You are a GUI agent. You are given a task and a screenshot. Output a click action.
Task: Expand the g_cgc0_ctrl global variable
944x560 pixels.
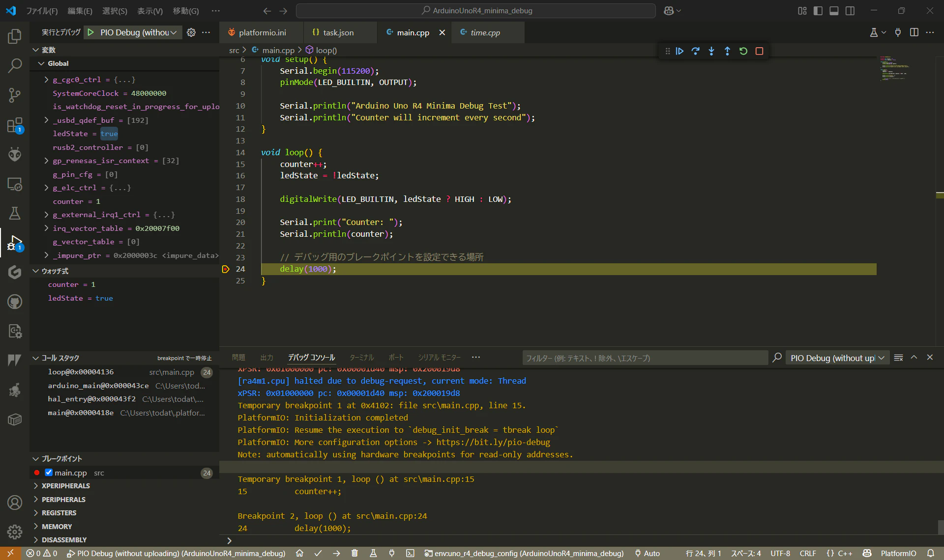tap(46, 80)
